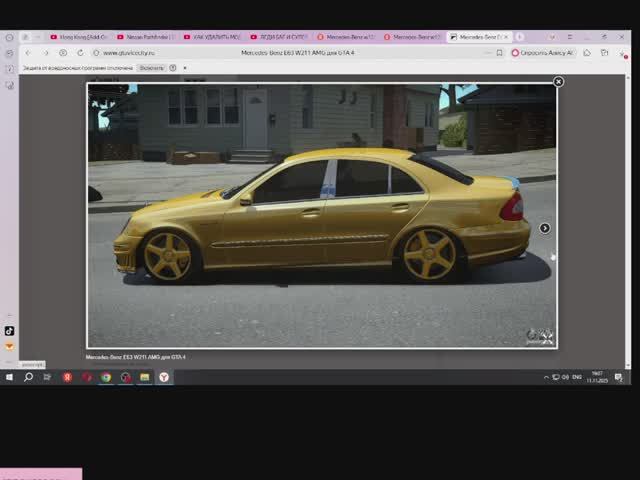The image size is (640, 480).
Task: Click the enable button in the protection notice bar
Action: click(151, 68)
